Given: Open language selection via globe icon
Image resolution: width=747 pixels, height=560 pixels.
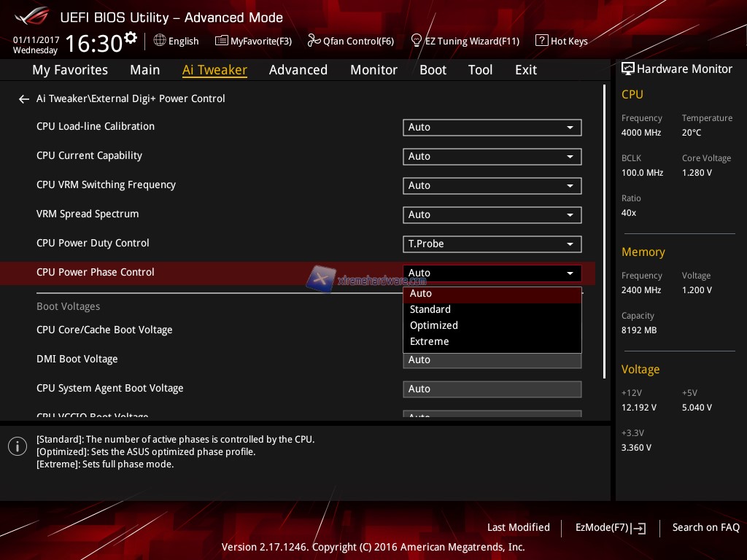Looking at the screenshot, I should [x=160, y=41].
